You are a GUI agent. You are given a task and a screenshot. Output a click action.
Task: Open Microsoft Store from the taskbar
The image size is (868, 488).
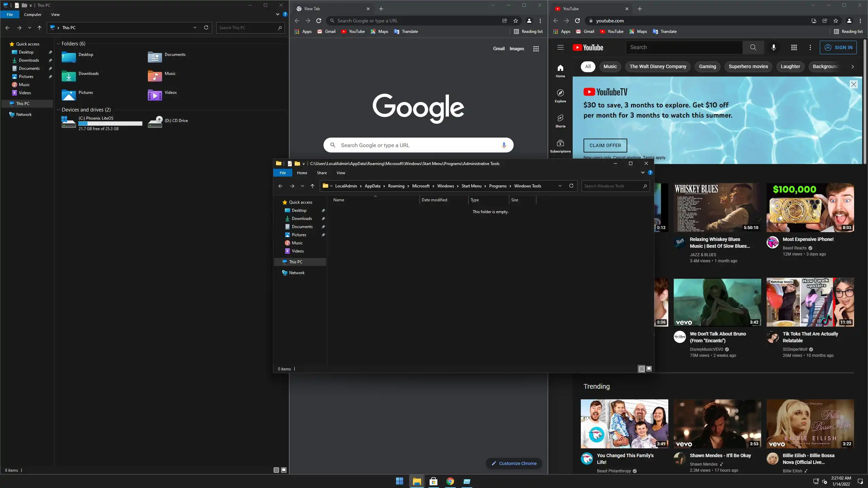tap(433, 481)
